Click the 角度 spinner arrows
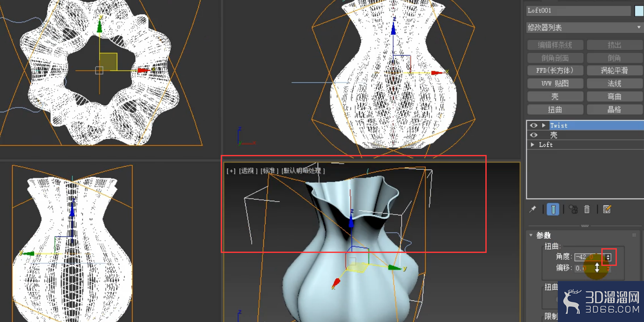 (608, 257)
